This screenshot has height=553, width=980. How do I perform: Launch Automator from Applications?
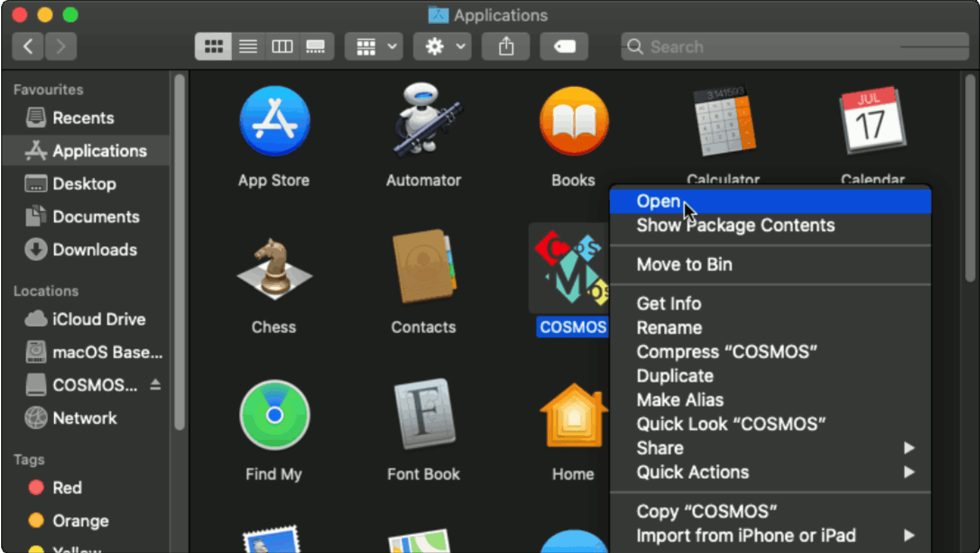pyautogui.click(x=423, y=121)
